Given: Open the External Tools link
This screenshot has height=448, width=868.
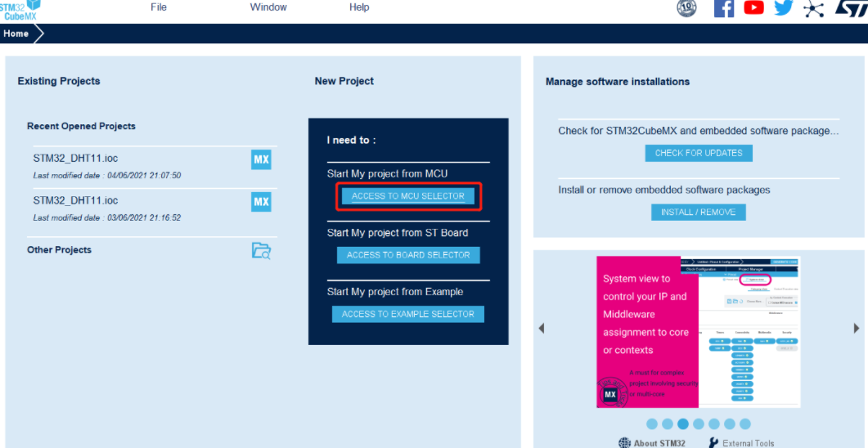Looking at the screenshot, I should tap(749, 443).
